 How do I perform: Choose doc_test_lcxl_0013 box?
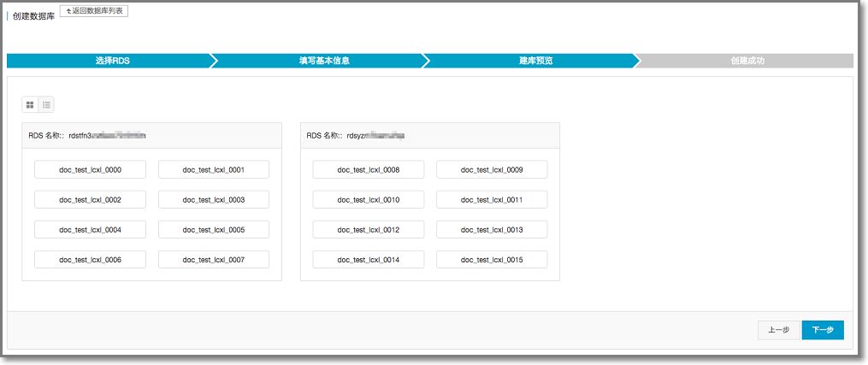coord(492,229)
